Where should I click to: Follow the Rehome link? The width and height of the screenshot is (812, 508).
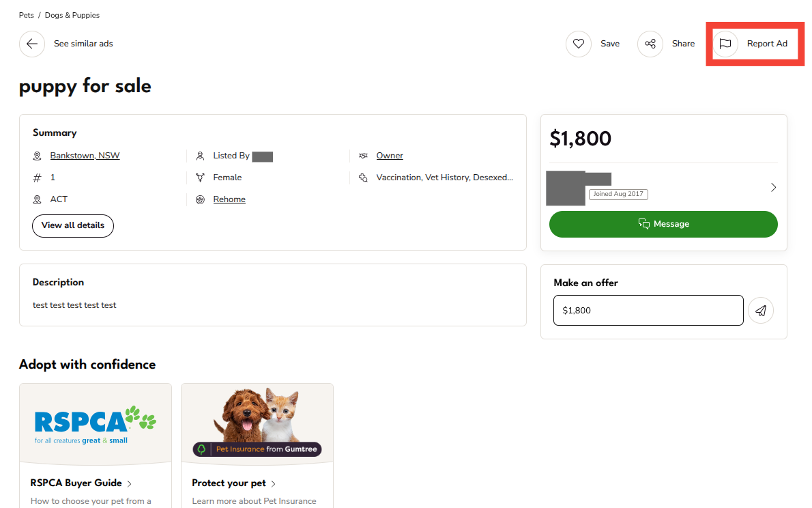[x=229, y=199]
